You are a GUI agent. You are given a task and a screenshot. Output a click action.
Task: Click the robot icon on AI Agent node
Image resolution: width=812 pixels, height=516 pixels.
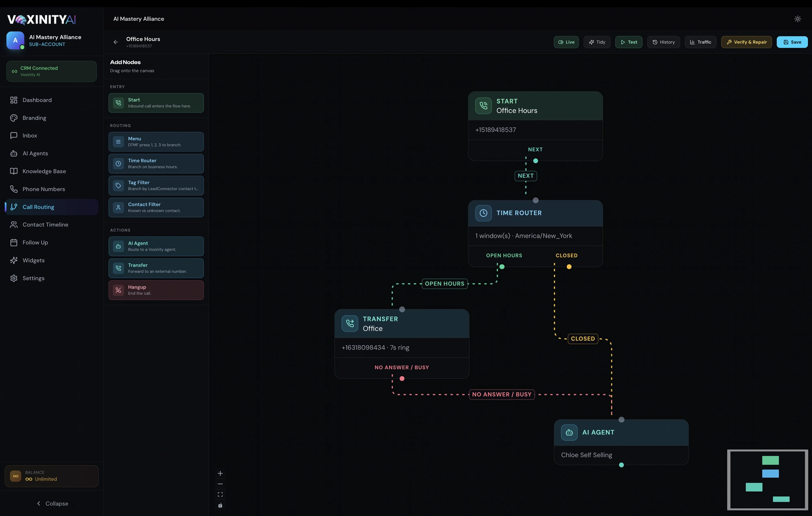point(569,433)
